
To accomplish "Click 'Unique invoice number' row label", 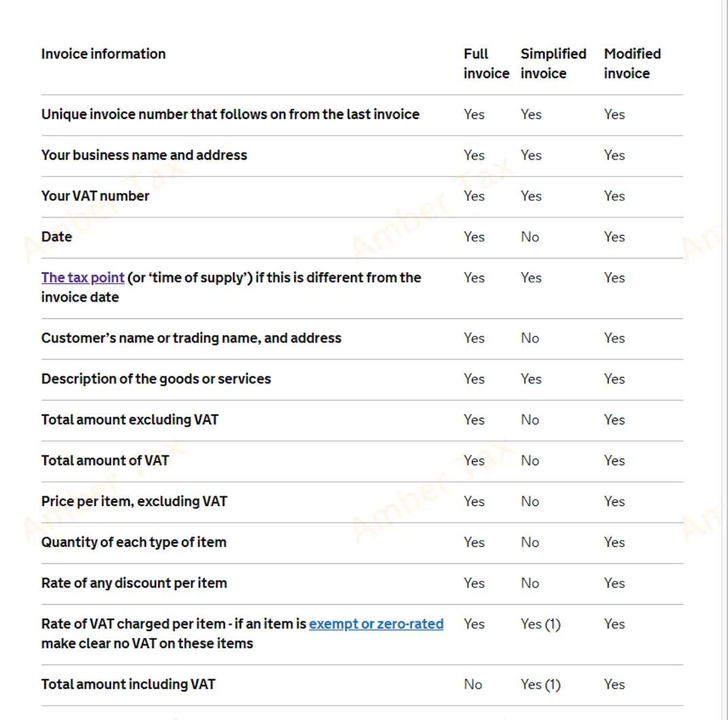I will (230, 114).
